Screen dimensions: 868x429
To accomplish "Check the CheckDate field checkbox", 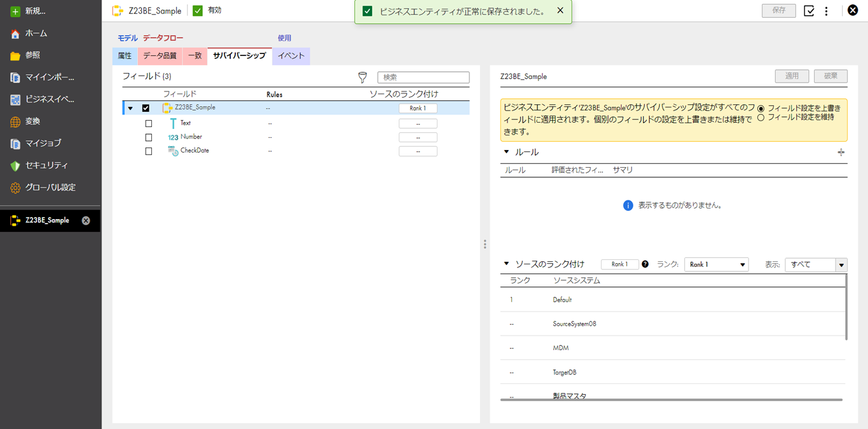I will [149, 151].
